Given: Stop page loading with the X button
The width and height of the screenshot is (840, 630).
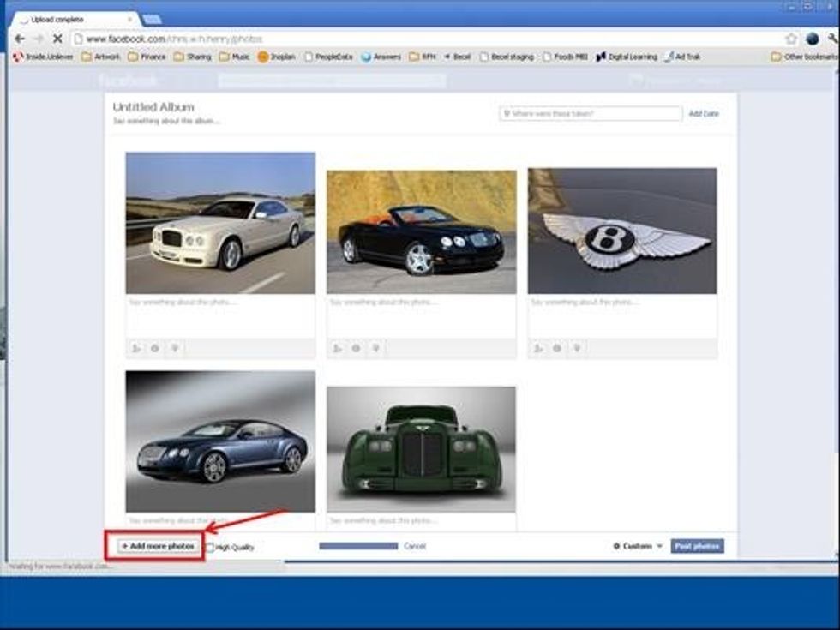Looking at the screenshot, I should tap(57, 39).
